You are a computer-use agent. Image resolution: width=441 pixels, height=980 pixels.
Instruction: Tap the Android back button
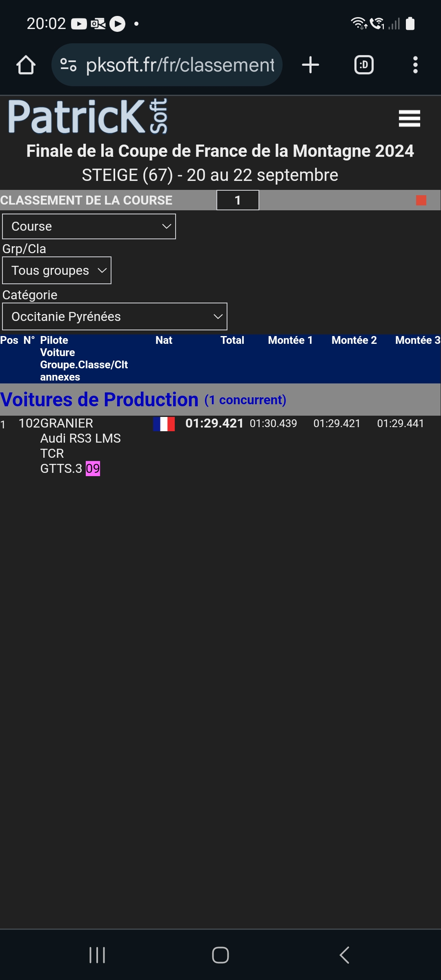coord(344,955)
